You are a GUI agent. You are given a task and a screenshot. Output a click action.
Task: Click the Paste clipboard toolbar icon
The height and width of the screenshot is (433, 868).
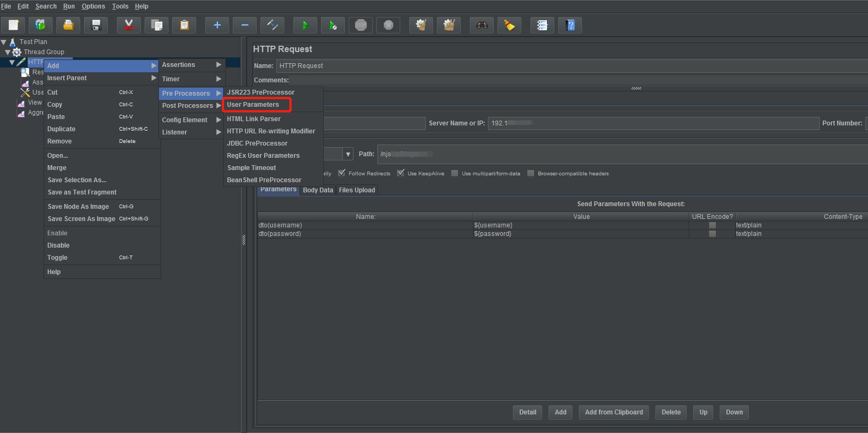pos(184,25)
